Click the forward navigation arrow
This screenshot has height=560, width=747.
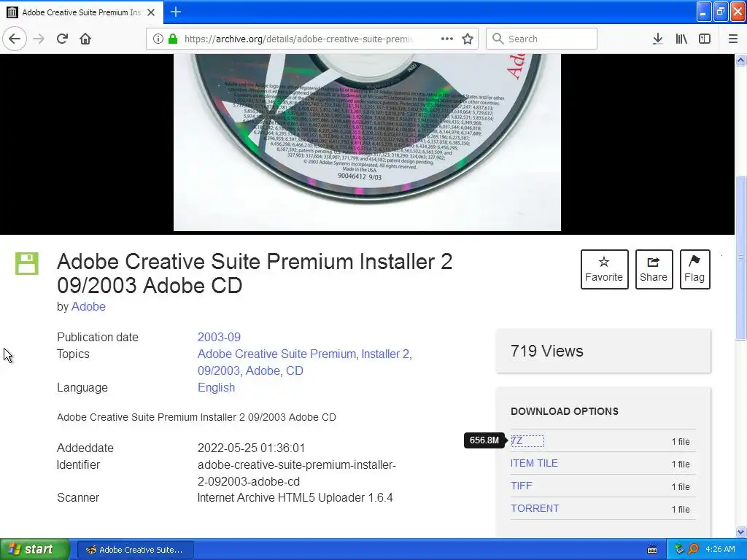click(39, 39)
